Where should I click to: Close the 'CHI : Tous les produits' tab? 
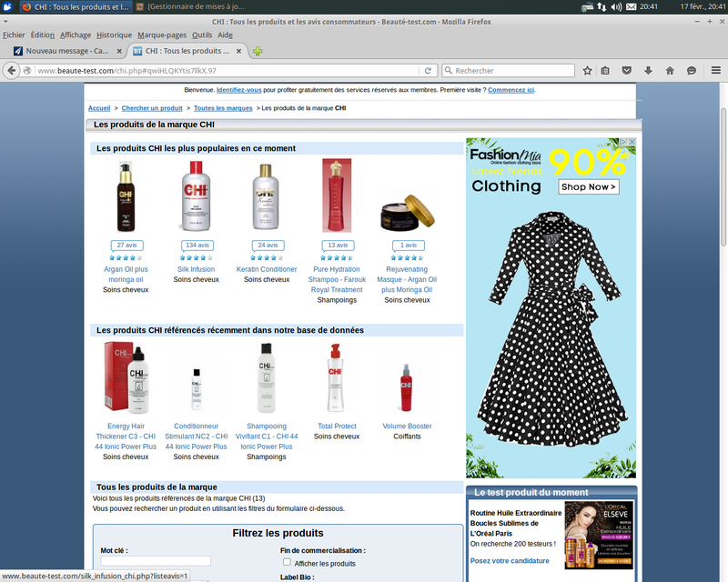click(x=238, y=51)
